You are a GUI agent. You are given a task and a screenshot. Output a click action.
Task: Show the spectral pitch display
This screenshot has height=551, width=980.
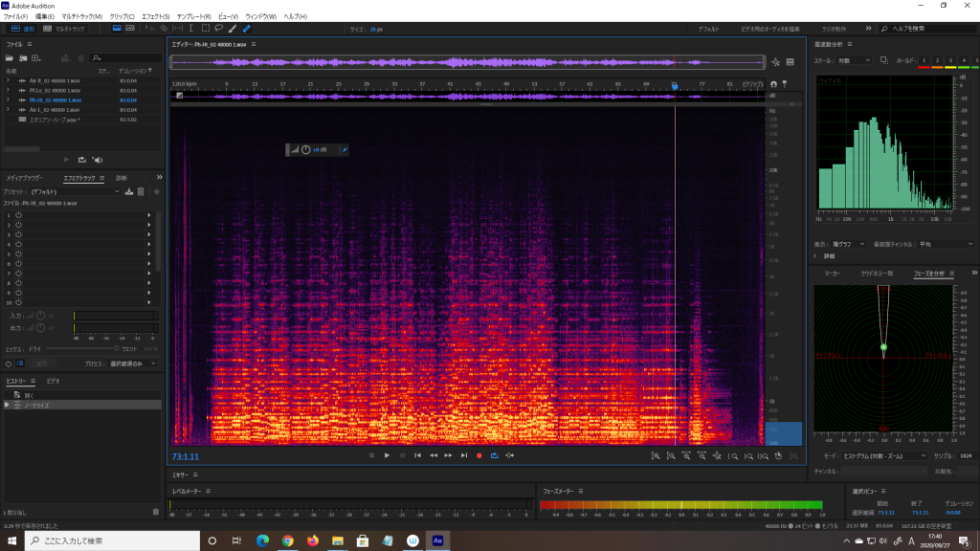pos(130,29)
